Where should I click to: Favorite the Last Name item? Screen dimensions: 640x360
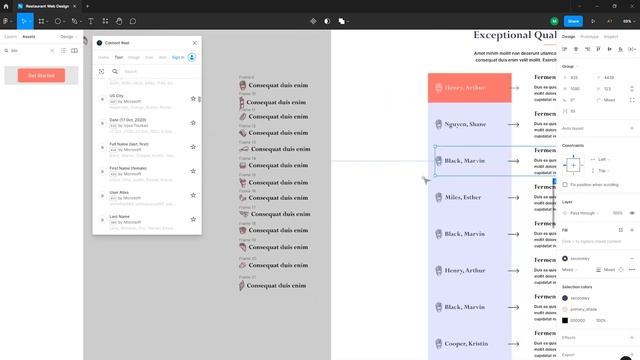point(193,219)
